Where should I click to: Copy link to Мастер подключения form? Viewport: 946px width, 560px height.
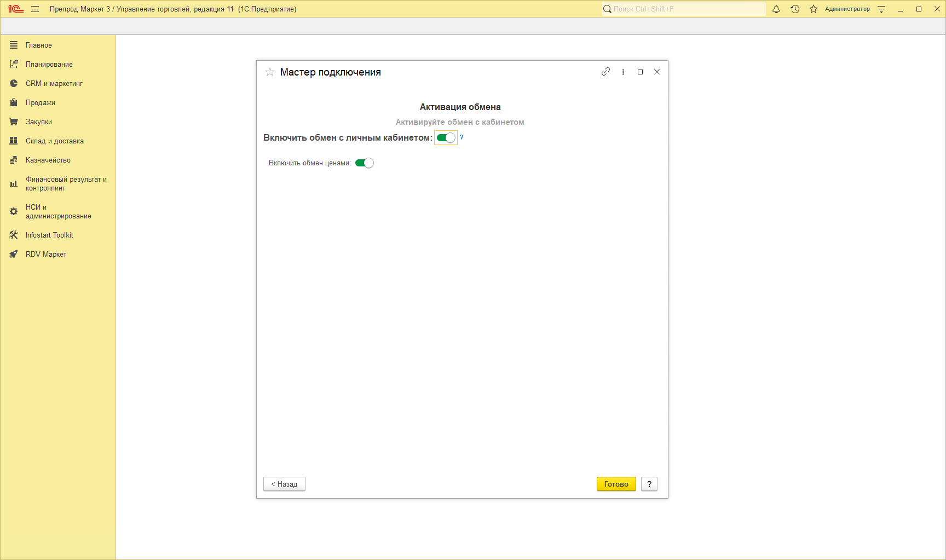[605, 72]
